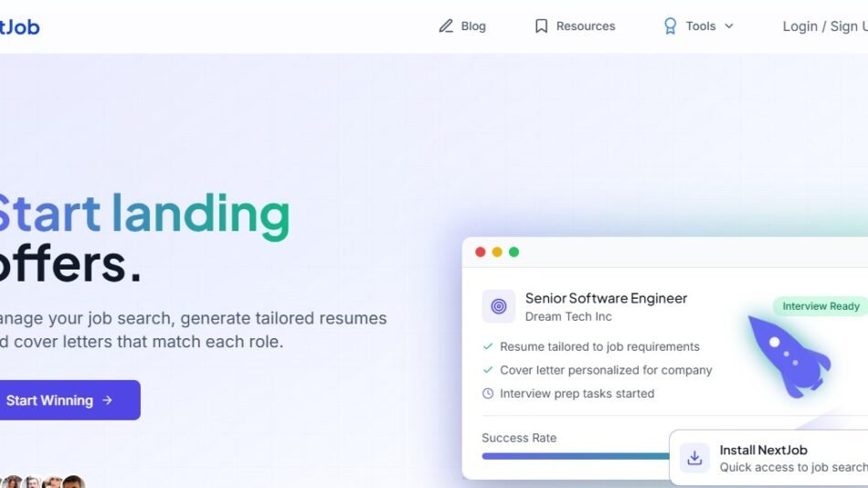Click the NextJob logo in the header

[18, 27]
